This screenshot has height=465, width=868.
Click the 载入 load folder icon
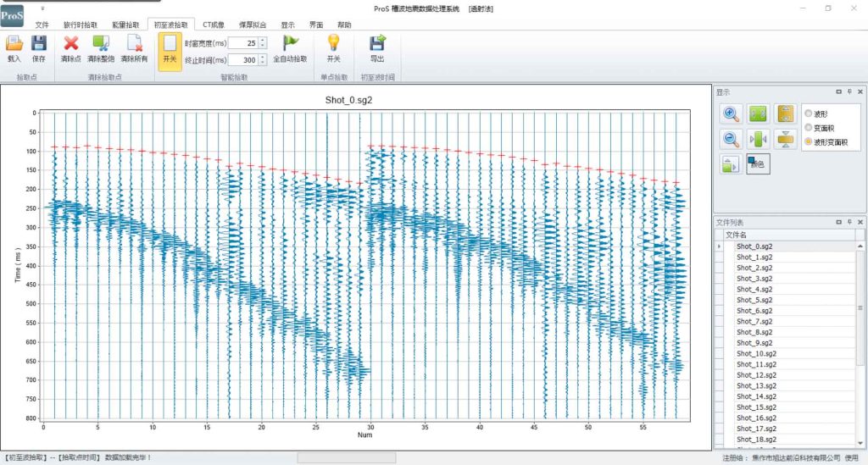point(14,43)
